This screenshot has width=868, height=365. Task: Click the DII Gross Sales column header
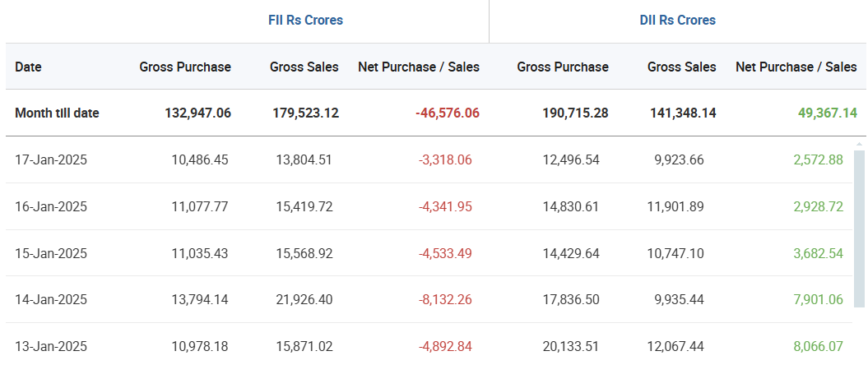(x=681, y=67)
